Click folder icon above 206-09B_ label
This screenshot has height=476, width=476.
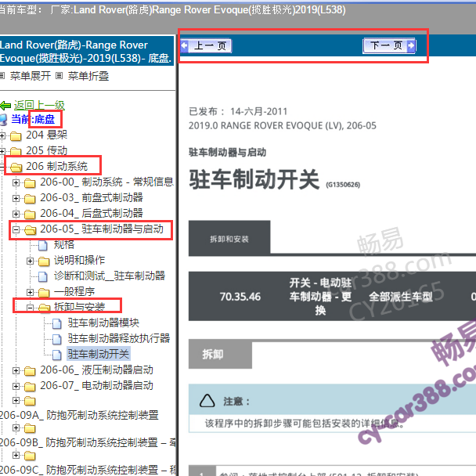[30, 428]
